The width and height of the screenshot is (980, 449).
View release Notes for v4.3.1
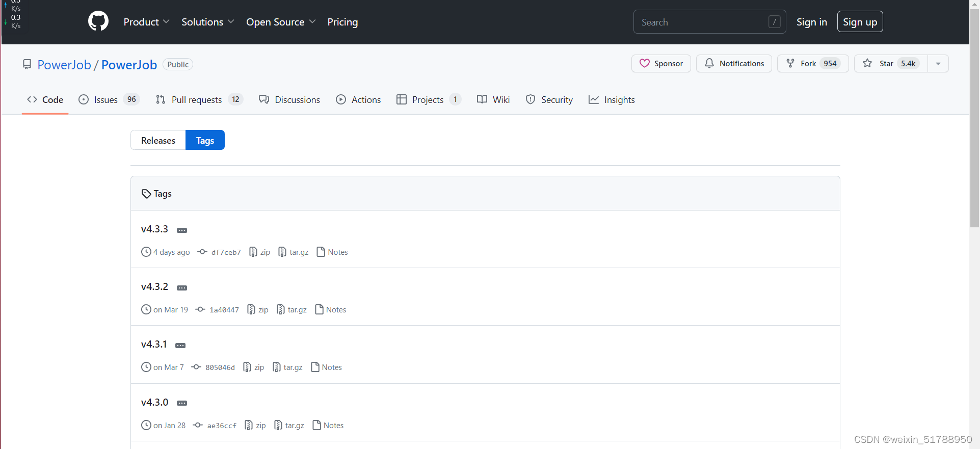pos(327,367)
